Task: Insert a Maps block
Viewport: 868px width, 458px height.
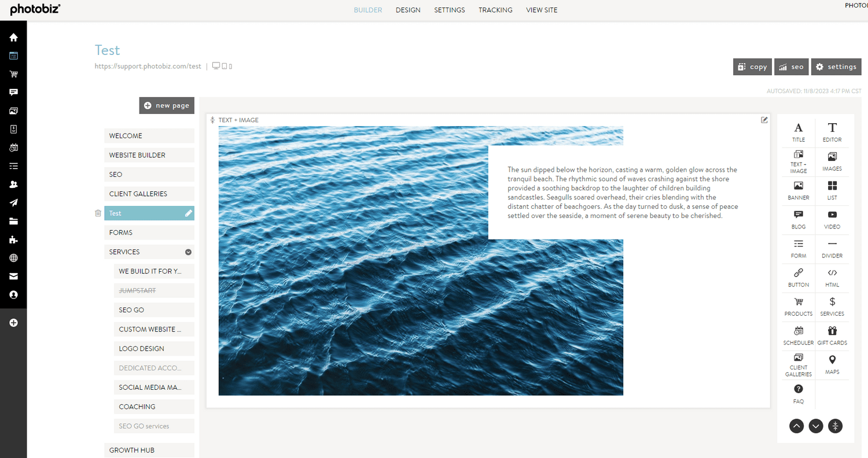Action: pos(832,364)
